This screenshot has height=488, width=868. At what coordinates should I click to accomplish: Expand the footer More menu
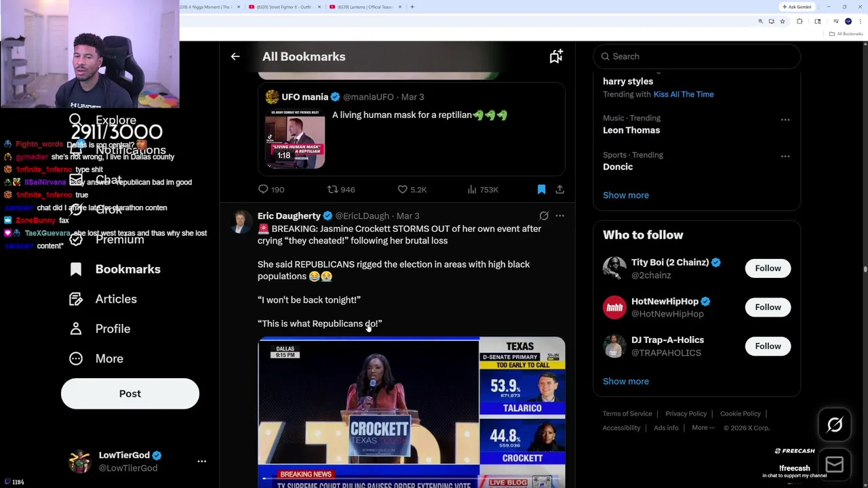pos(703,428)
